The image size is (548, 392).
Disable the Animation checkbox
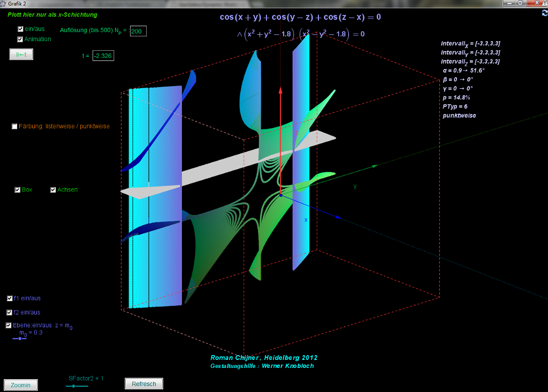click(20, 39)
